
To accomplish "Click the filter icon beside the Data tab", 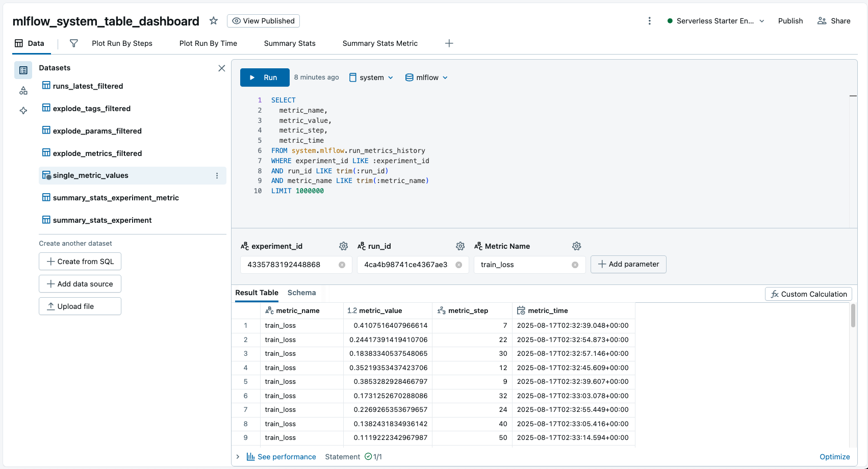I will coord(73,43).
